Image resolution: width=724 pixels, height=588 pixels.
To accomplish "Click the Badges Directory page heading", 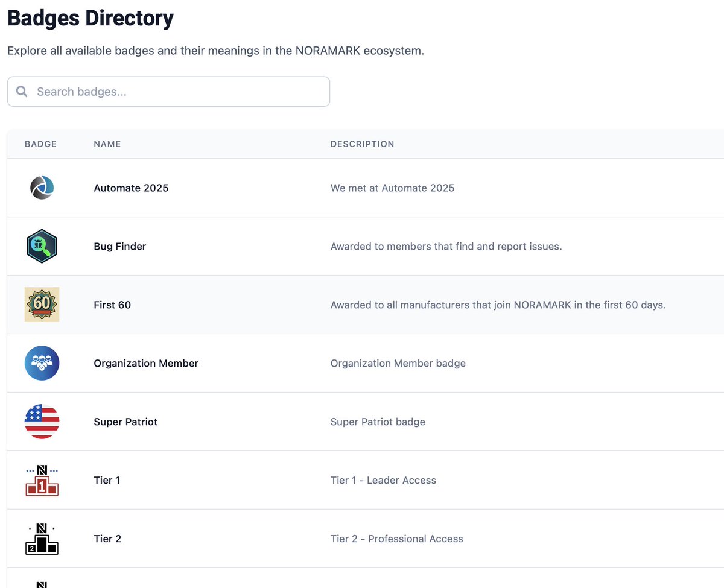I will (x=90, y=17).
